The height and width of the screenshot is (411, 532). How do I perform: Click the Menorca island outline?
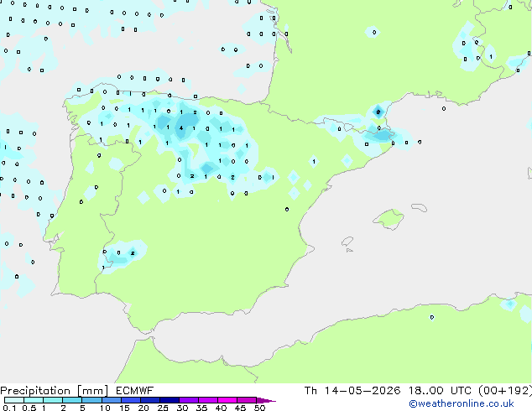pyautogui.click(x=420, y=207)
